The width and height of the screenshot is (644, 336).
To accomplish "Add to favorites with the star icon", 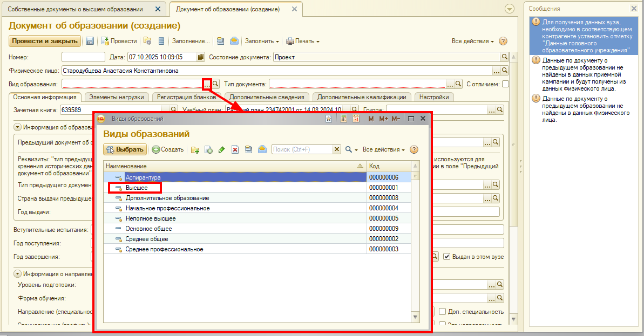I will coord(329,119).
